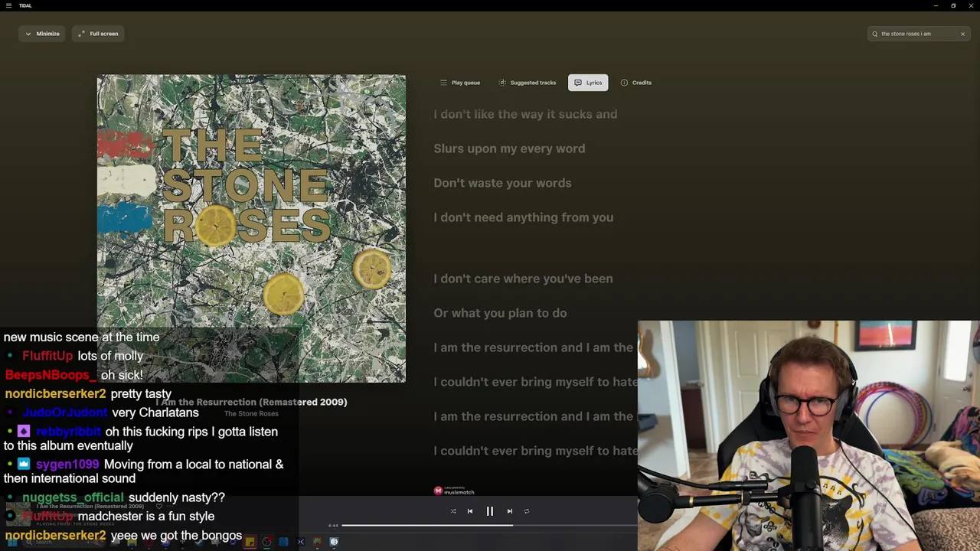Switch player to Full screen
Image resolution: width=980 pixels, height=551 pixels.
click(x=98, y=34)
